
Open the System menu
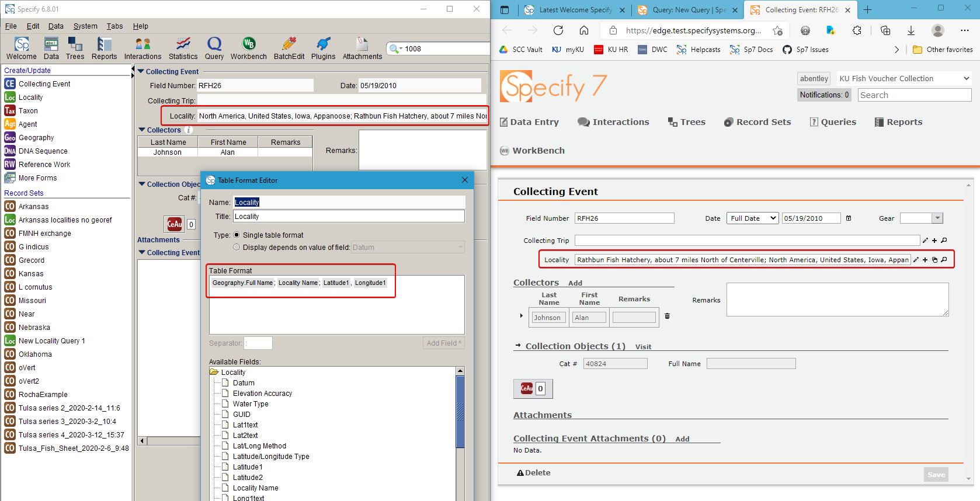pyautogui.click(x=85, y=26)
